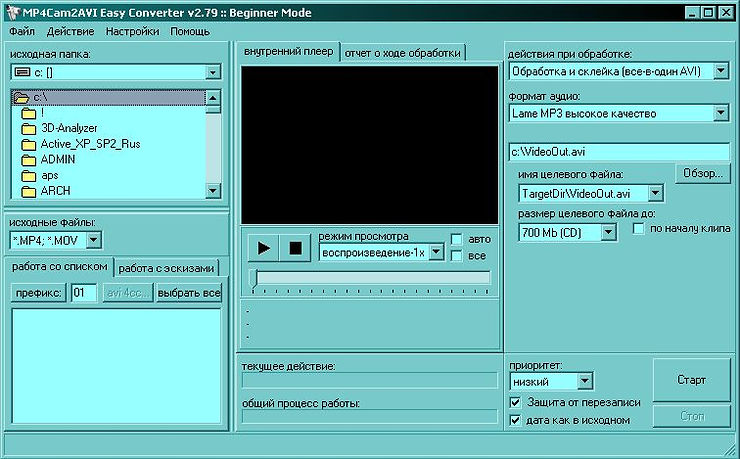Click the префикс: button
The height and width of the screenshot is (459, 740).
38,293
